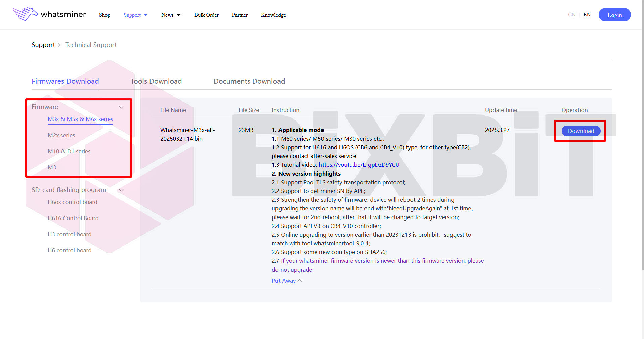
Task: Click the '1. Applicable mode' heading
Action: click(298, 130)
